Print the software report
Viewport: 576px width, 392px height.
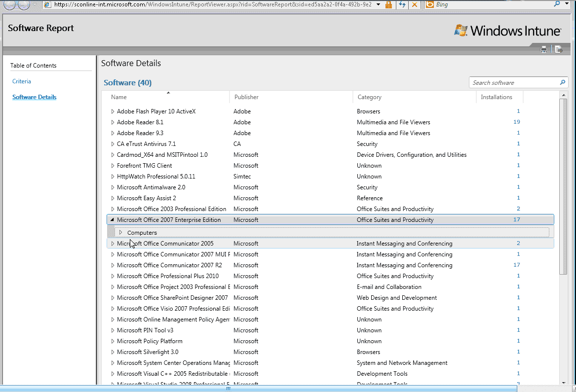point(543,49)
